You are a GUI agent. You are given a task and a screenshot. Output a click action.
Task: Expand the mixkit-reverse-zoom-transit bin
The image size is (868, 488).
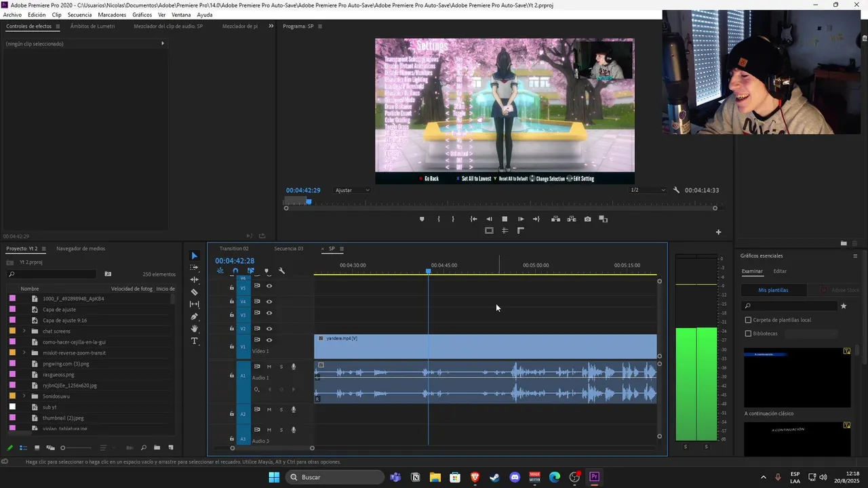click(24, 352)
